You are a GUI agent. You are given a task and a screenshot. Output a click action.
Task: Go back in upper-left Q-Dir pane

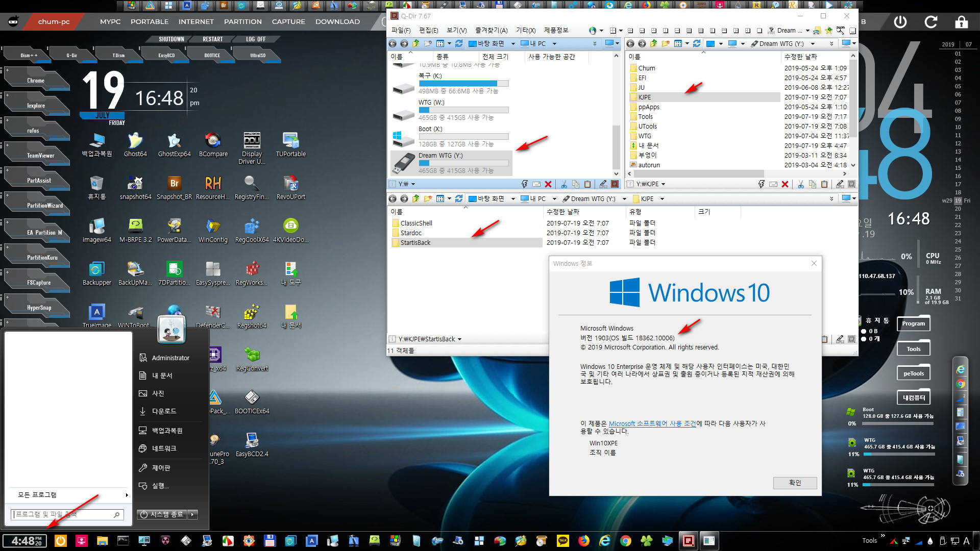[393, 43]
